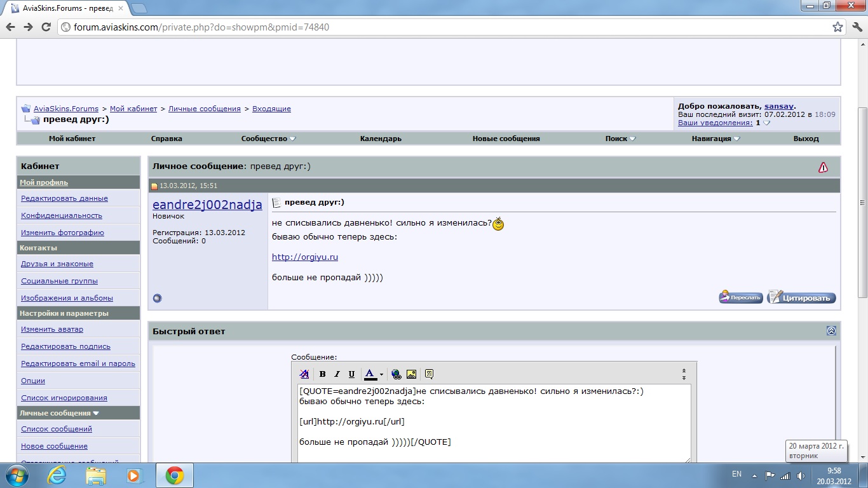Image resolution: width=868 pixels, height=488 pixels.
Task: Open the http://orgiyu.ru link in message
Action: click(x=305, y=257)
